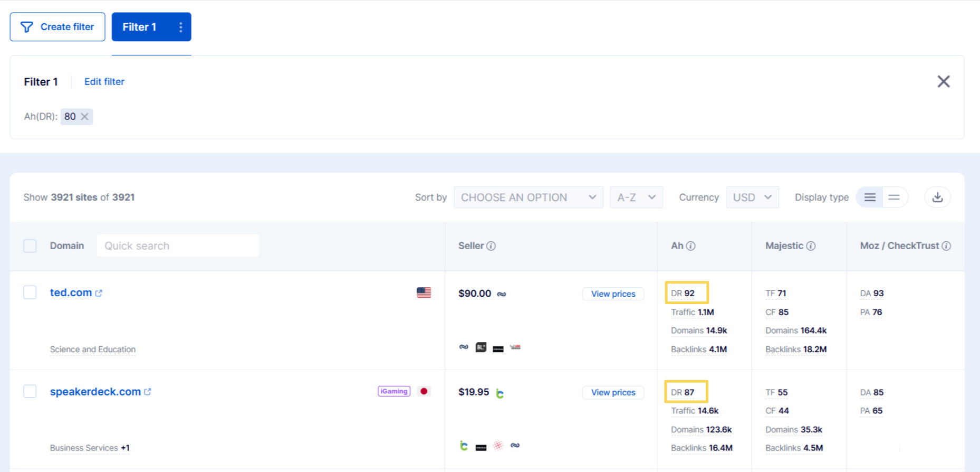The height and width of the screenshot is (472, 980).
Task: Click second seller logo under ted.com price
Action: (481, 347)
